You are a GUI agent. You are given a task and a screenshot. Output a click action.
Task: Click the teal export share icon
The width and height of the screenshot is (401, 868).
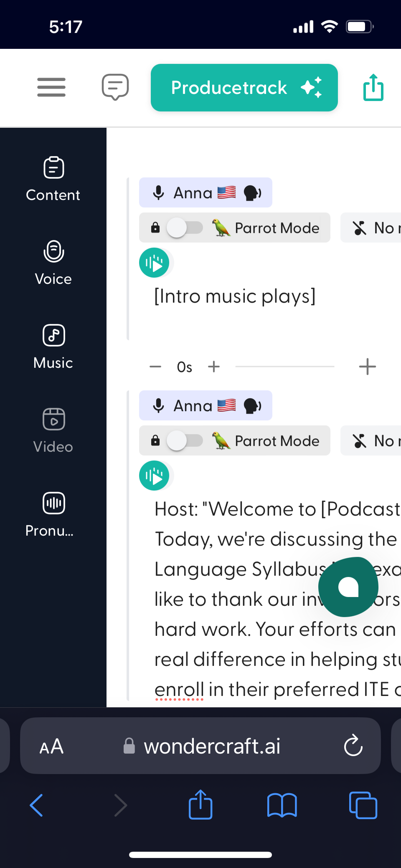tap(373, 87)
